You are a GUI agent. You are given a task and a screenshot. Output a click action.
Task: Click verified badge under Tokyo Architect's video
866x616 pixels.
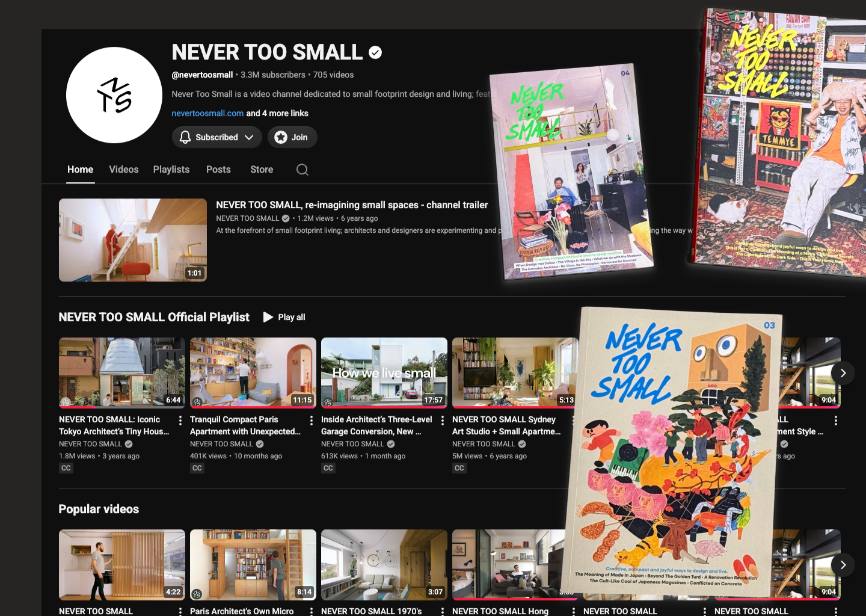[129, 444]
